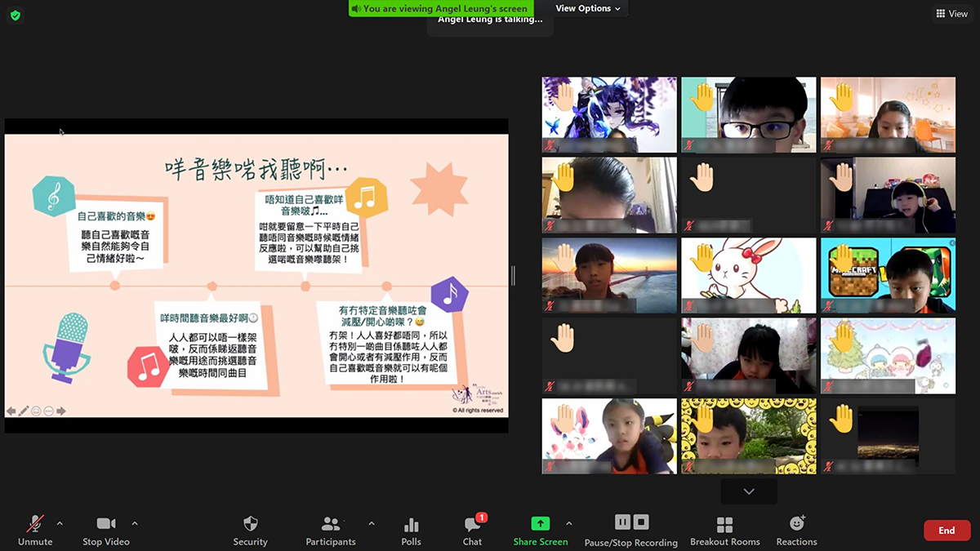Toggle Stop Video camera button
Image resolution: width=980 pixels, height=551 pixels.
pos(105,531)
